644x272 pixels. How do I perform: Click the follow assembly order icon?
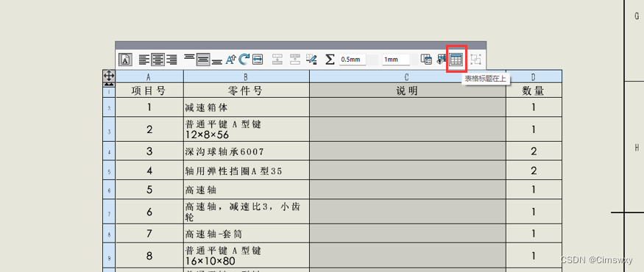442,60
